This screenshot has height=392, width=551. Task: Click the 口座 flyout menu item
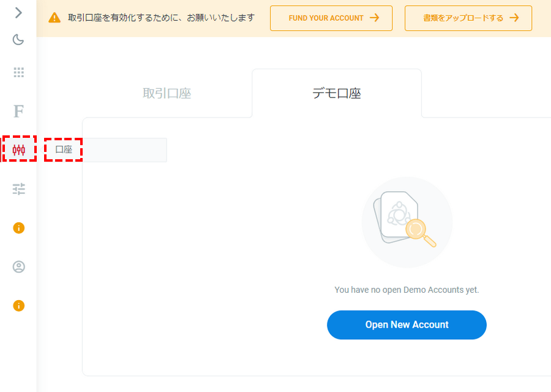(x=106, y=150)
